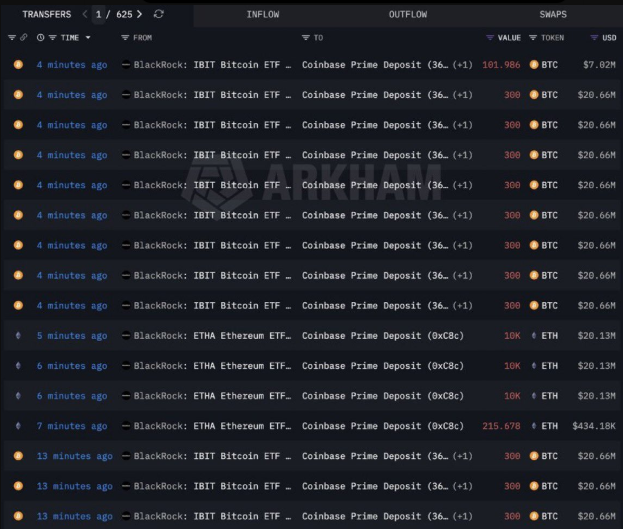
Task: Click the chain link icon in header
Action: point(24,37)
